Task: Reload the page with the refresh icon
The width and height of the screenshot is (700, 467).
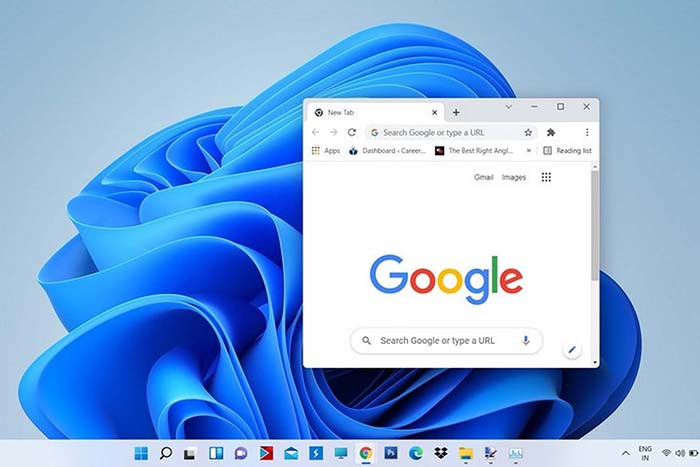Action: coord(352,132)
